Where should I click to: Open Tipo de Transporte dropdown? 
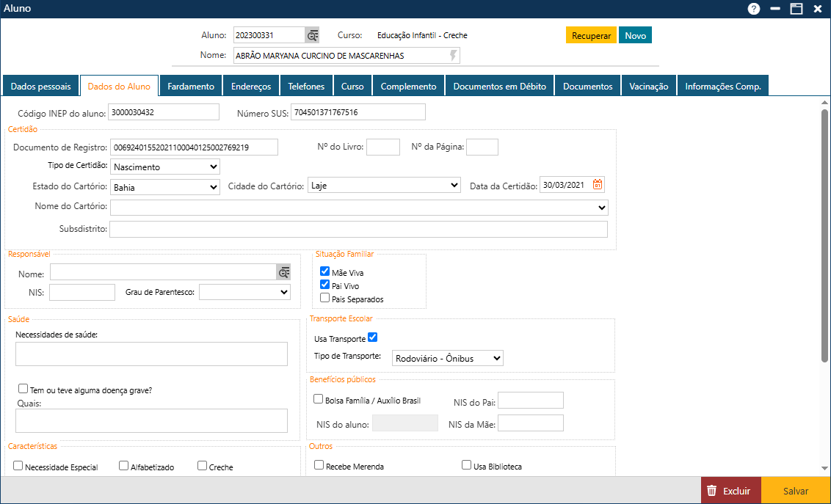click(x=447, y=359)
